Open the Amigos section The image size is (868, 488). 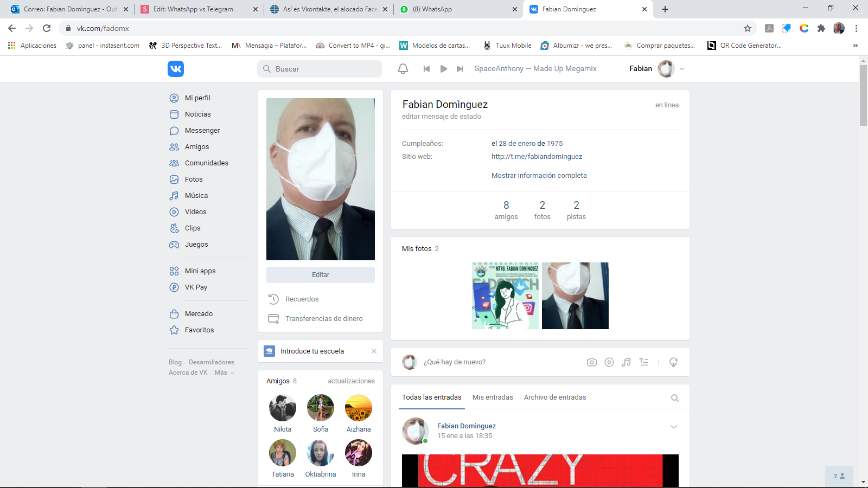point(196,147)
